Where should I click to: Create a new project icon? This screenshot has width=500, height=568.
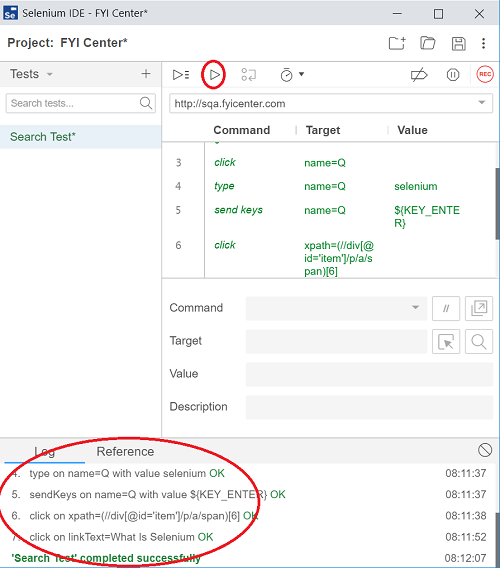pos(397,43)
